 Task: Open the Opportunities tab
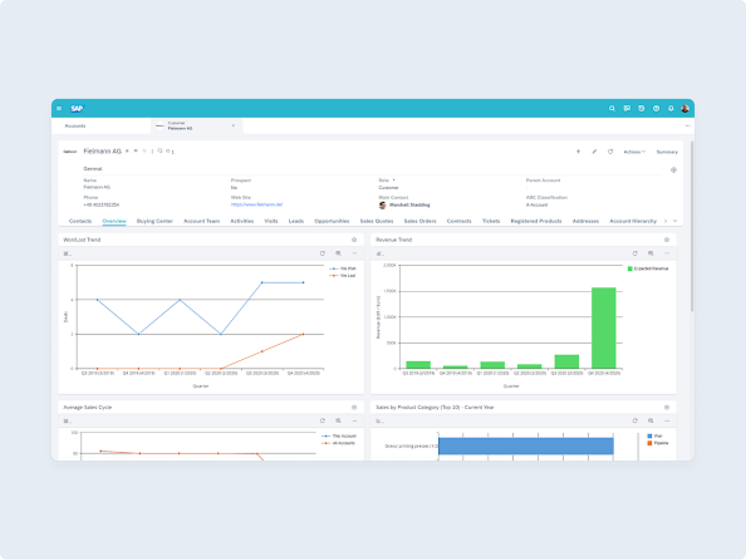(x=332, y=221)
